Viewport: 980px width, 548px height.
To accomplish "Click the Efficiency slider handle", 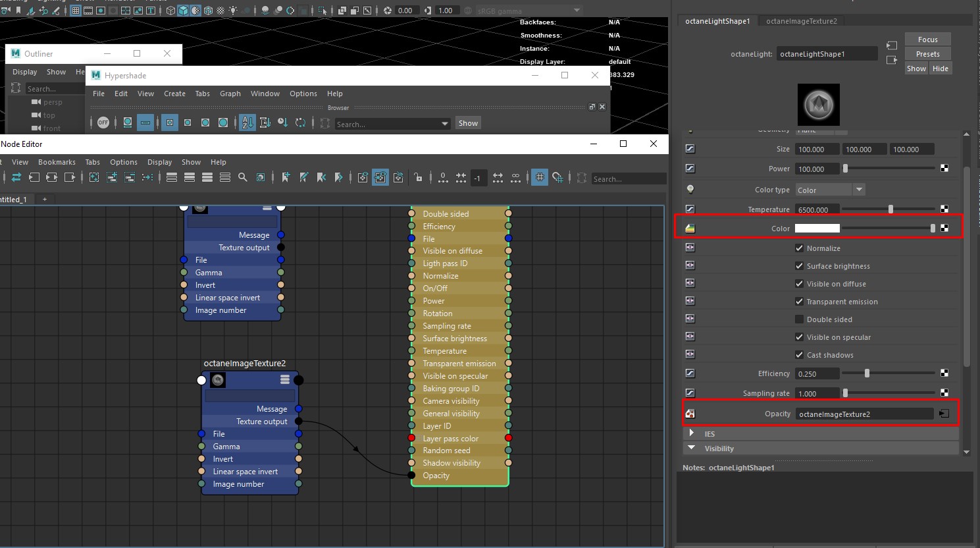I will tap(867, 373).
